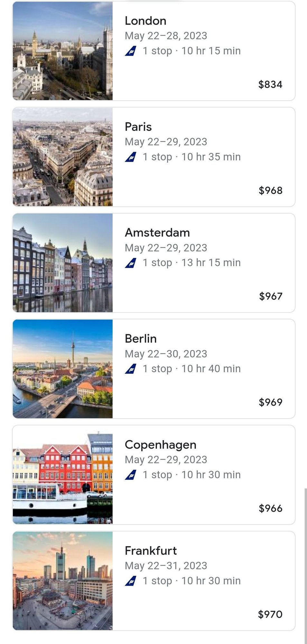Select the London destination title
Screen dimensions: 307x644
pyautogui.click(x=145, y=21)
